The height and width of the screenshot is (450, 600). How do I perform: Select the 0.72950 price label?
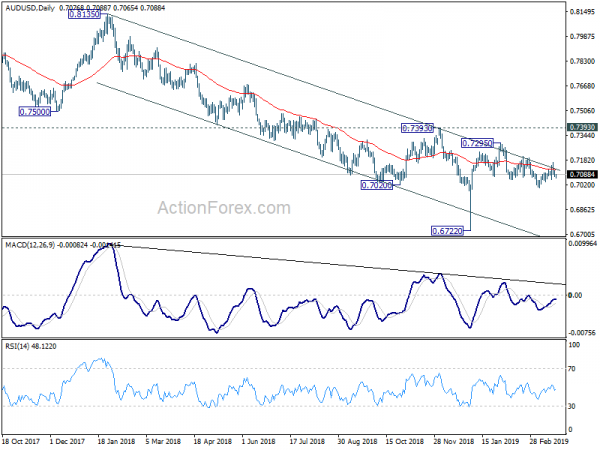[x=477, y=143]
